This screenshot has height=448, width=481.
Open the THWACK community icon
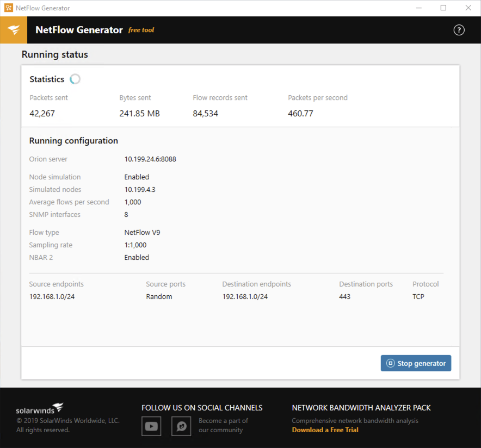[x=181, y=426]
